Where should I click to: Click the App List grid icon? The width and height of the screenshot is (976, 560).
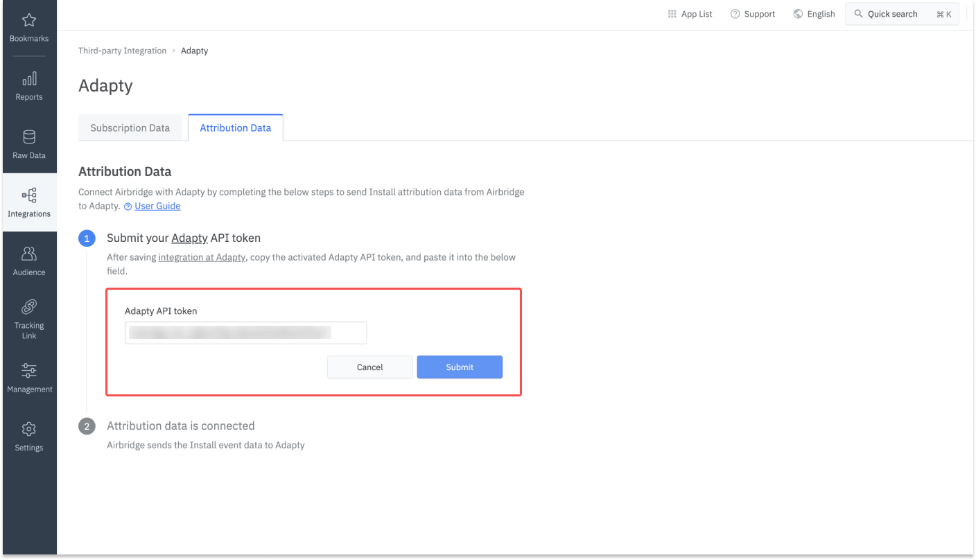pyautogui.click(x=672, y=14)
